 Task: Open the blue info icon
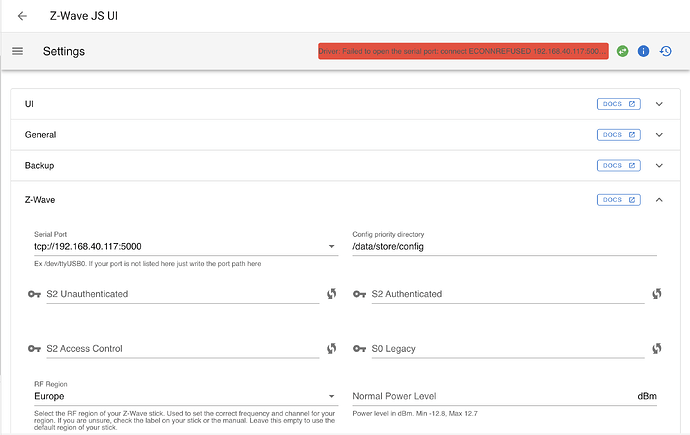(643, 51)
